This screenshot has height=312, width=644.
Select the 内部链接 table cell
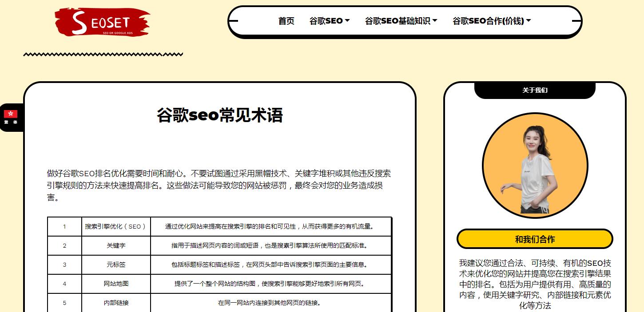point(116,303)
